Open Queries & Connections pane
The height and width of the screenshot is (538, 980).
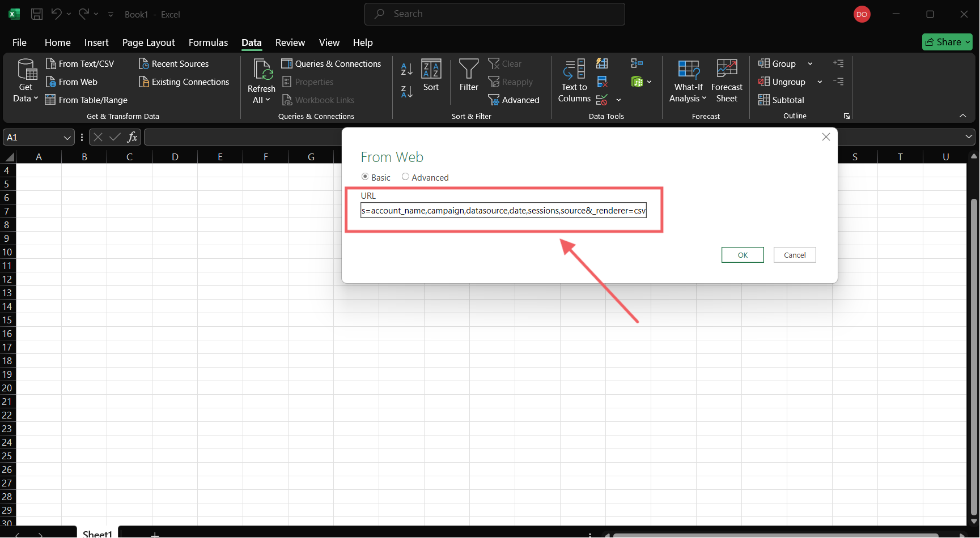pos(332,64)
